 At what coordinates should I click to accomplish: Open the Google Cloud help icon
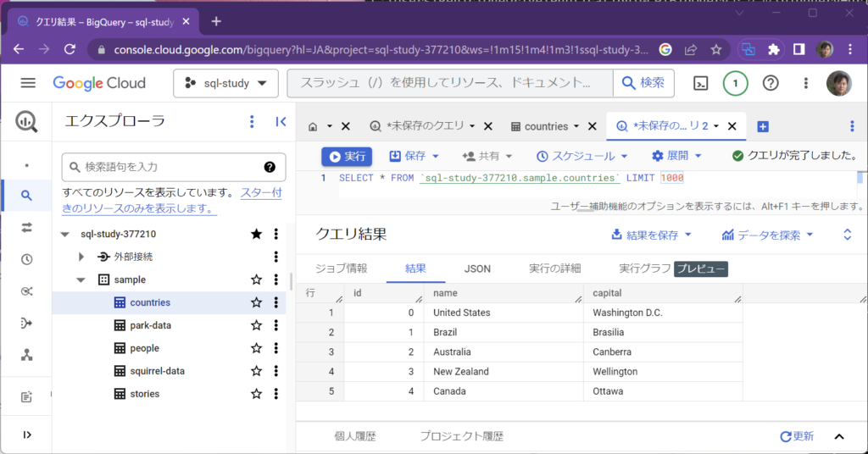click(771, 84)
